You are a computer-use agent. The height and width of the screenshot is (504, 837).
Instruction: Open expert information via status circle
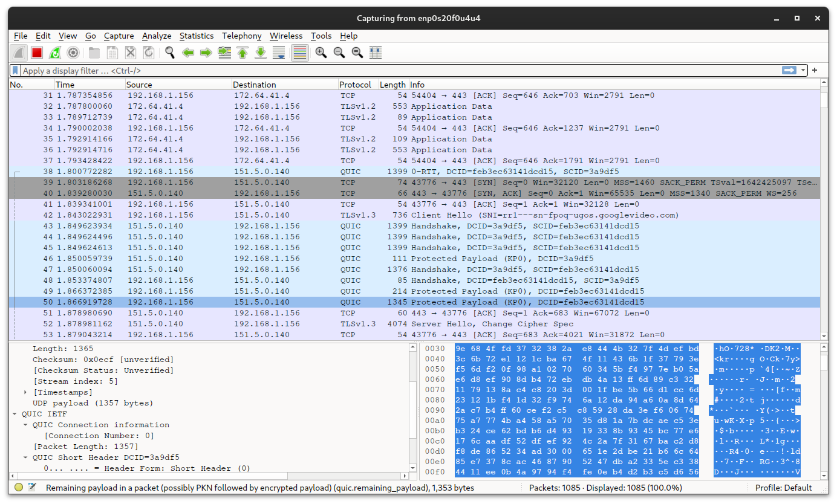click(x=18, y=487)
